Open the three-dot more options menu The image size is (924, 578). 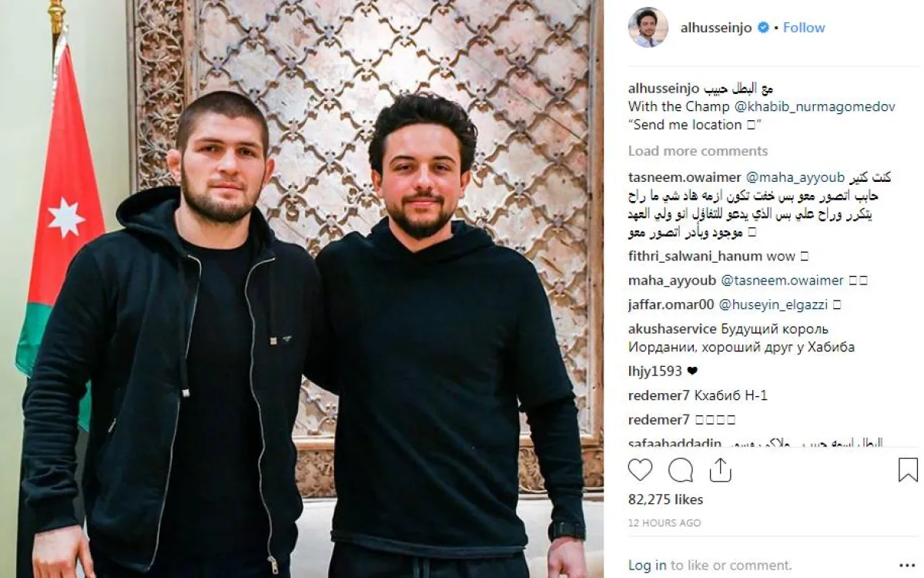[x=906, y=565]
